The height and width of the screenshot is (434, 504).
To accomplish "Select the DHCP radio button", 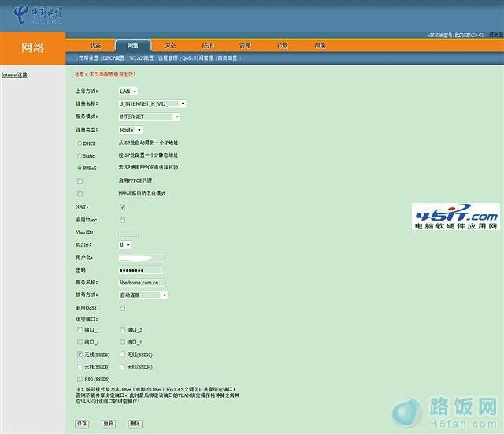I will [80, 143].
